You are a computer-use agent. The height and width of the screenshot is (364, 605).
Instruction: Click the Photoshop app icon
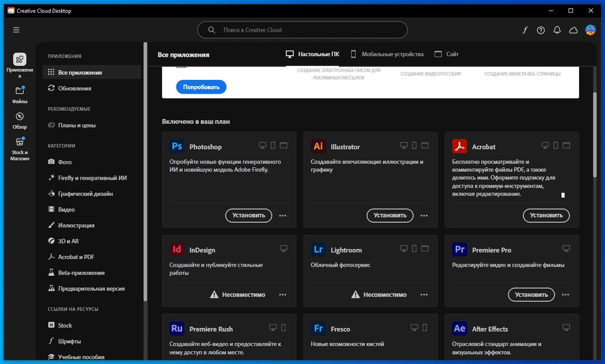[177, 147]
